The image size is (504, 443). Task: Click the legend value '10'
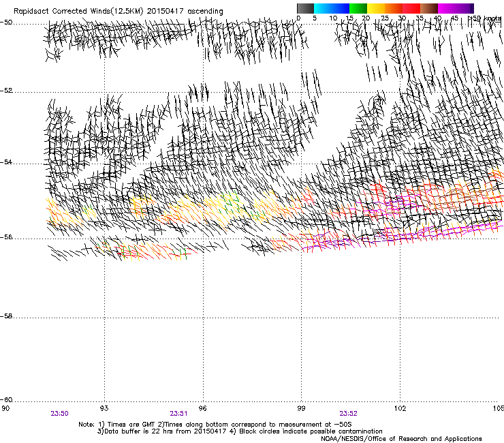(332, 18)
